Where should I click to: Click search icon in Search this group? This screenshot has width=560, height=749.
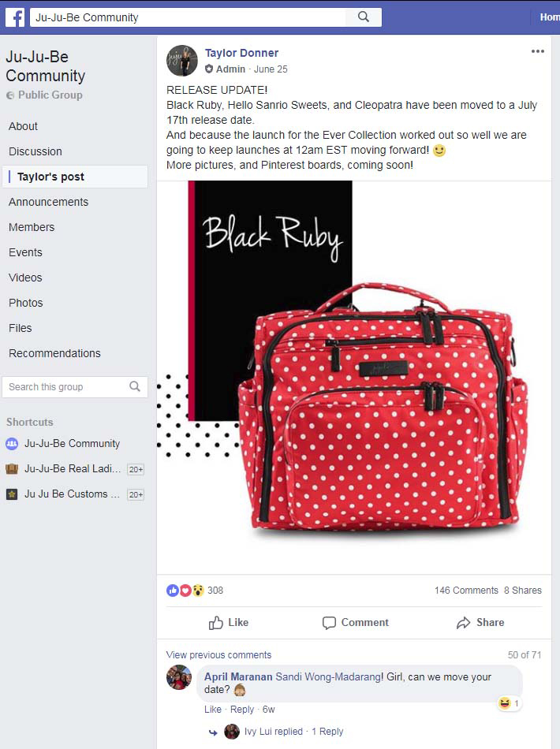(x=135, y=386)
